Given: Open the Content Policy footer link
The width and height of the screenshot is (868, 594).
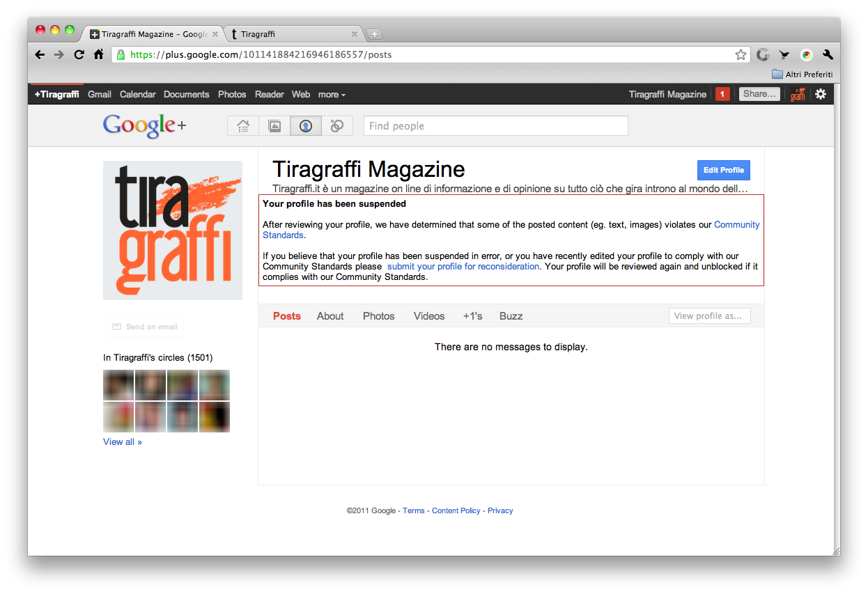Looking at the screenshot, I should pyautogui.click(x=456, y=511).
